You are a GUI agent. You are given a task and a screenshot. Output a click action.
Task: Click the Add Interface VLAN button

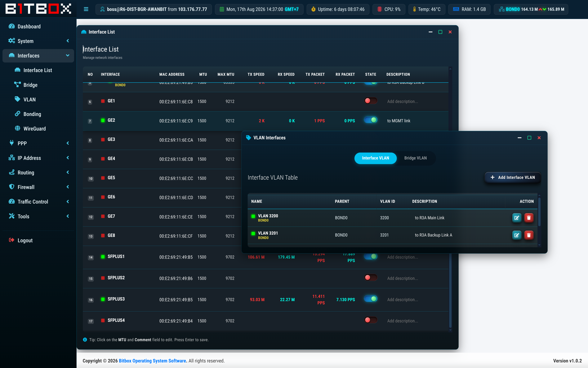pyautogui.click(x=513, y=177)
